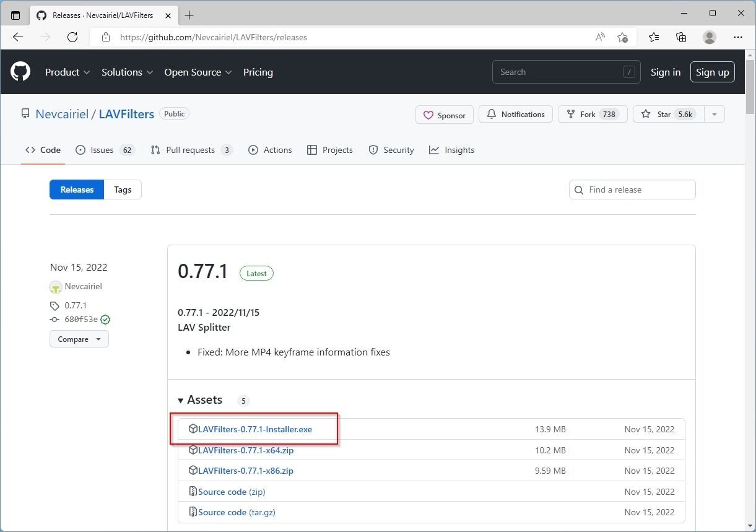
Task: Open the Security shield section
Action: tap(391, 150)
